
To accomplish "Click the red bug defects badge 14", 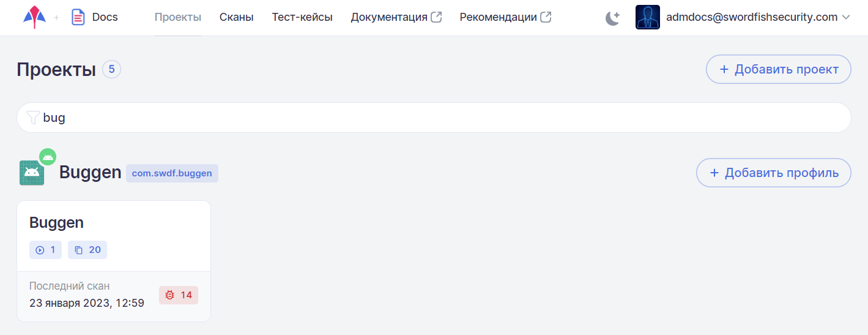I will coord(179,295).
